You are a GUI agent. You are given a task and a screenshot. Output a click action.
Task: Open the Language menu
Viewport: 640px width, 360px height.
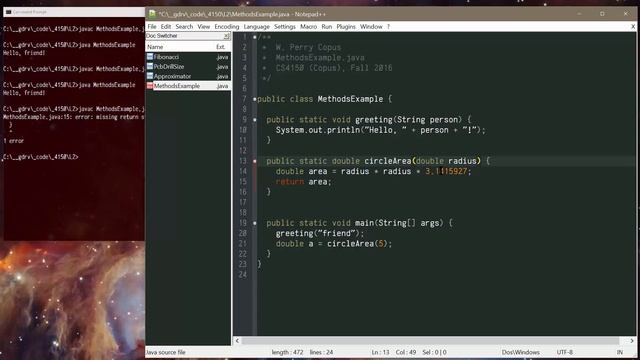(256, 27)
